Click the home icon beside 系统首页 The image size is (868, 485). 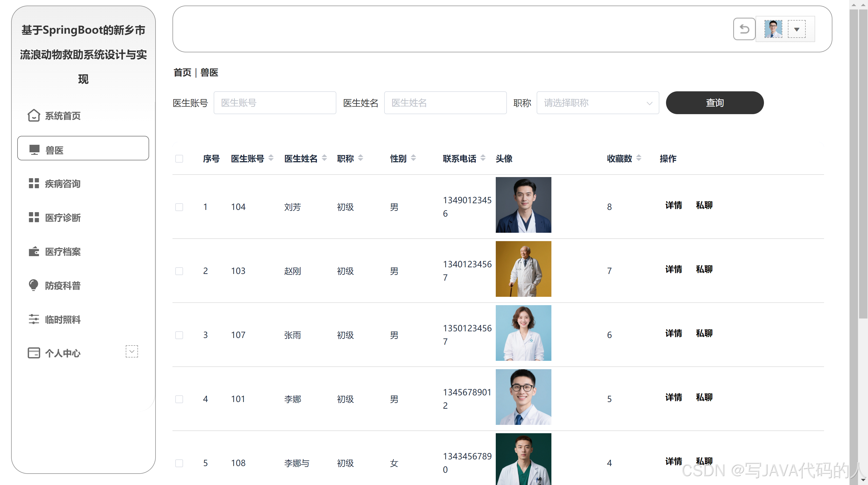pyautogui.click(x=34, y=115)
